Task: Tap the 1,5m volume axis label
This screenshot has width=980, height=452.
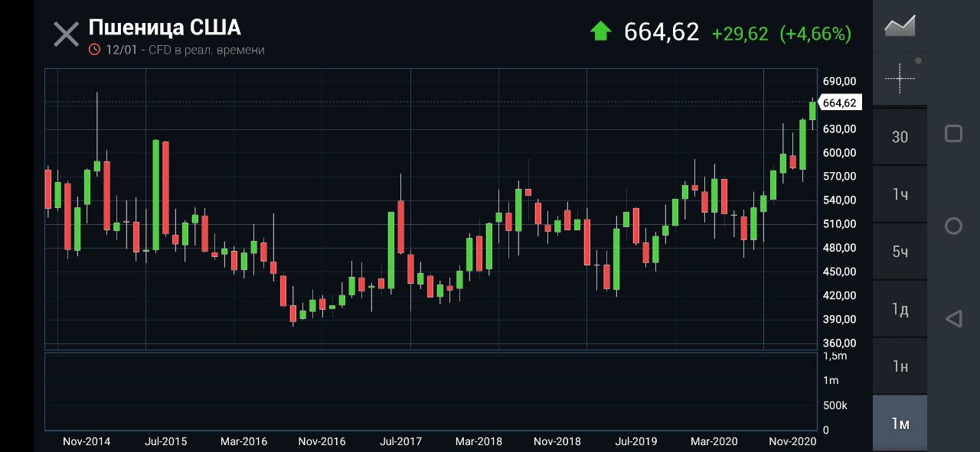Action: (x=835, y=356)
